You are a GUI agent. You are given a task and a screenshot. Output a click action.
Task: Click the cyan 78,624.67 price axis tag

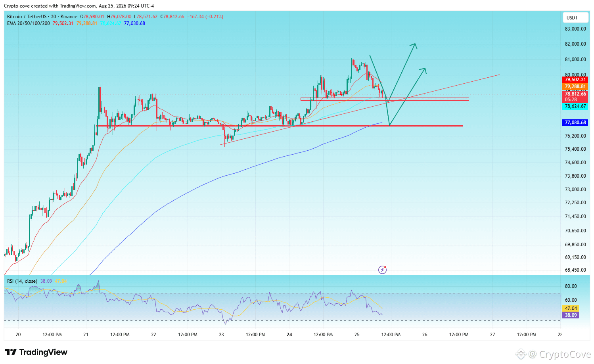pyautogui.click(x=575, y=106)
